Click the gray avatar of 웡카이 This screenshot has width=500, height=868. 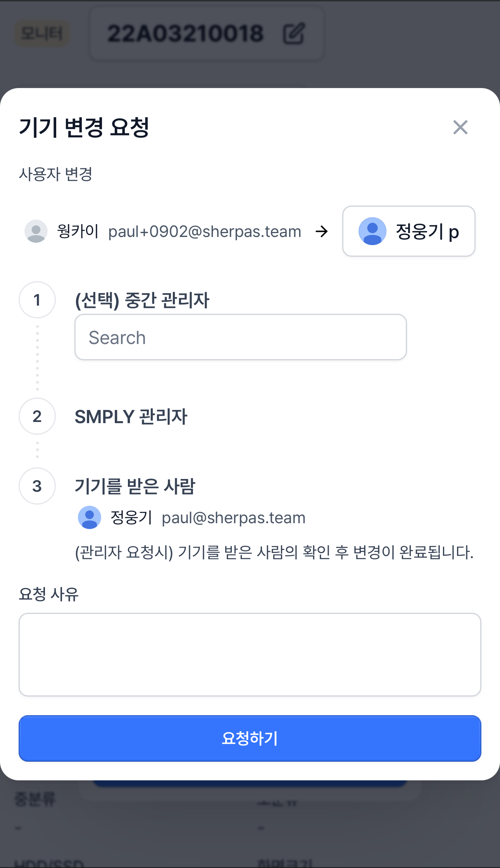pyautogui.click(x=36, y=231)
